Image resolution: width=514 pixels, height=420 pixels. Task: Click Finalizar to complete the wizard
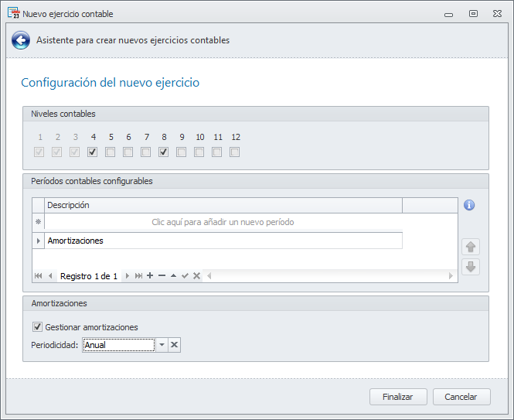pos(398,397)
